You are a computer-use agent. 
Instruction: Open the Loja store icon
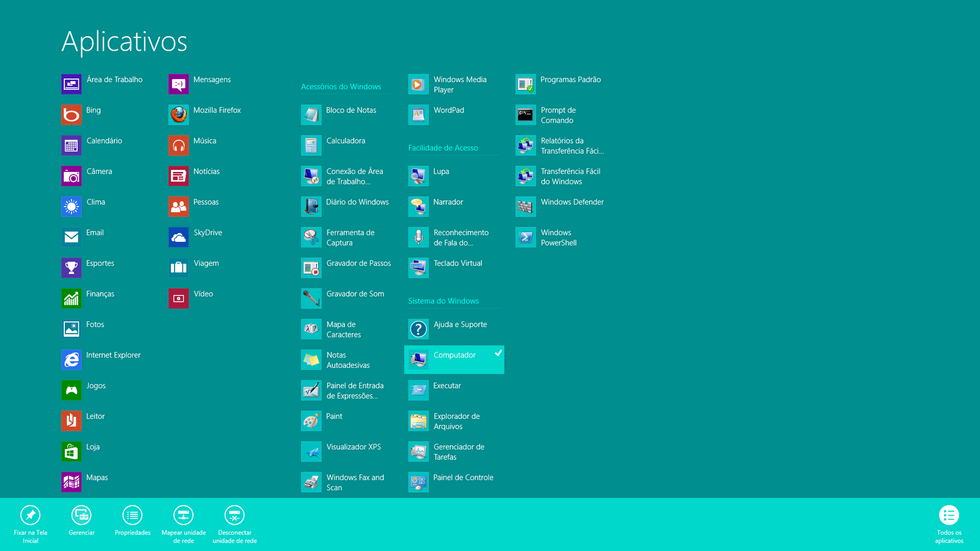pyautogui.click(x=71, y=451)
